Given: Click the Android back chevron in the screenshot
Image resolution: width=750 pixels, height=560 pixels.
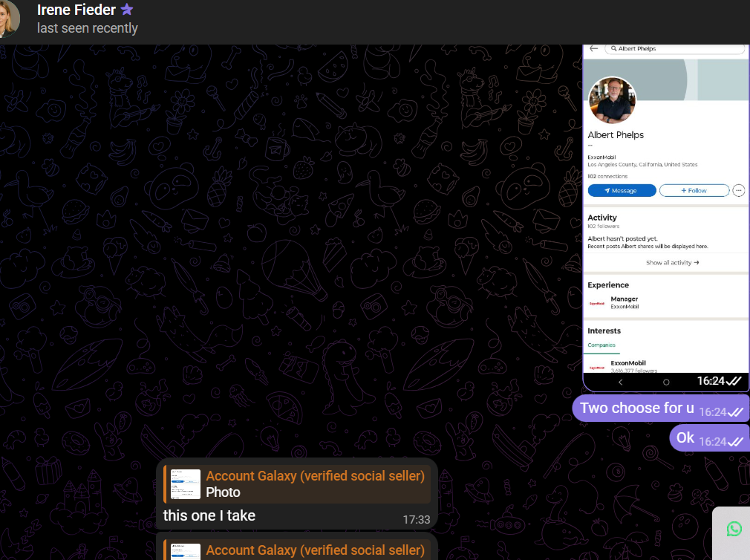Looking at the screenshot, I should pos(620,382).
